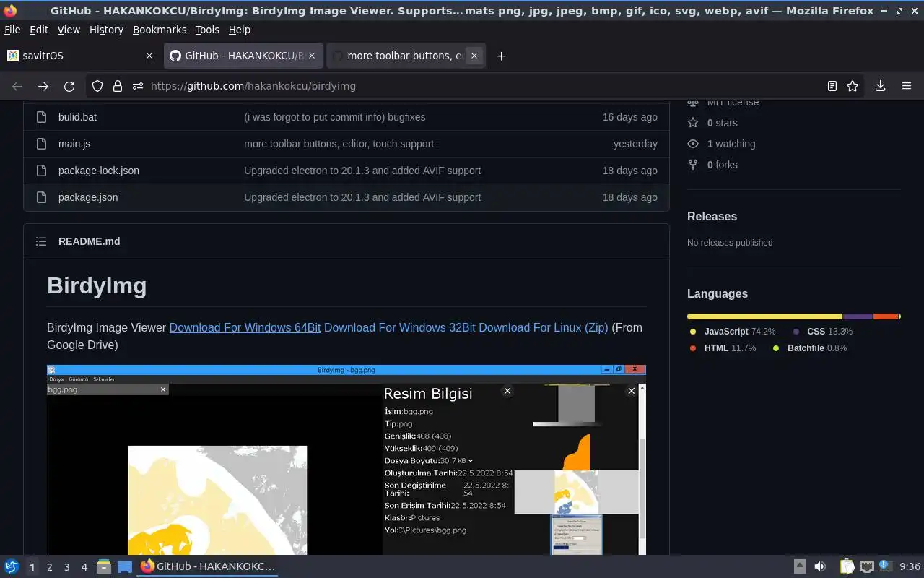The image size is (924, 578).
Task: Toggle reader view icon
Action: pyautogui.click(x=832, y=86)
